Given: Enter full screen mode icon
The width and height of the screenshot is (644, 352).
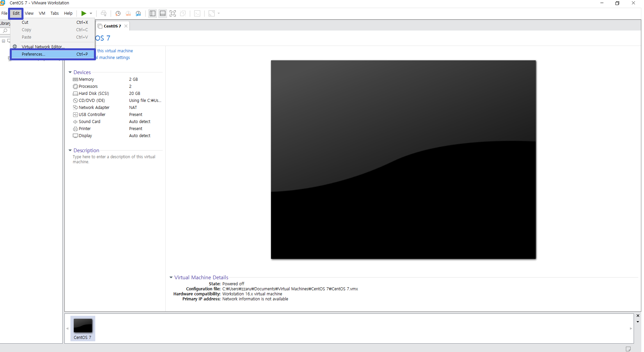Looking at the screenshot, I should (173, 13).
